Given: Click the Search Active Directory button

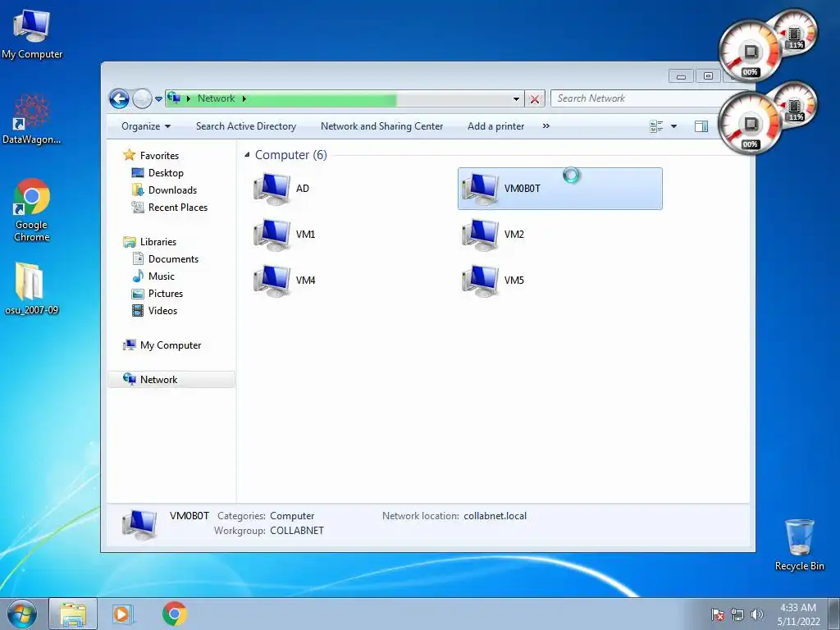Looking at the screenshot, I should coord(246,126).
